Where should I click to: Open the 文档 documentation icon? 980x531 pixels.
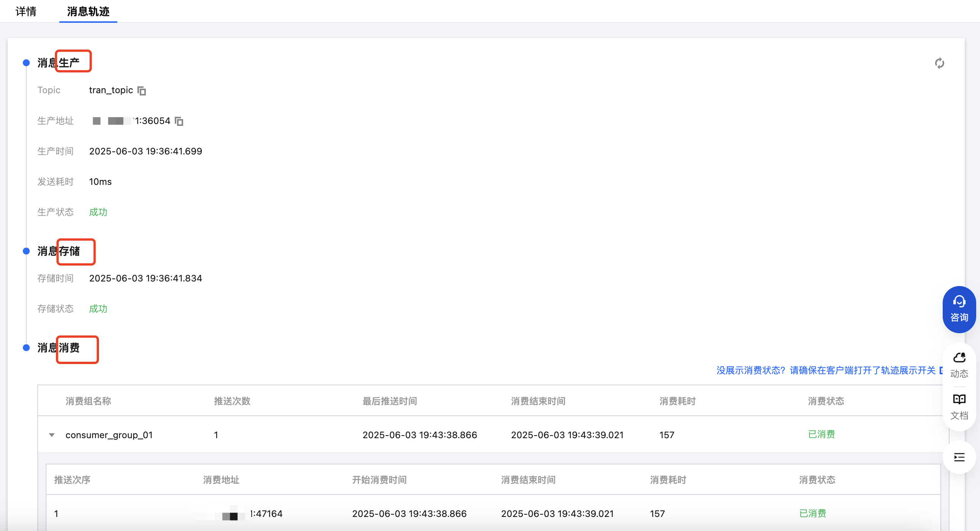[959, 407]
